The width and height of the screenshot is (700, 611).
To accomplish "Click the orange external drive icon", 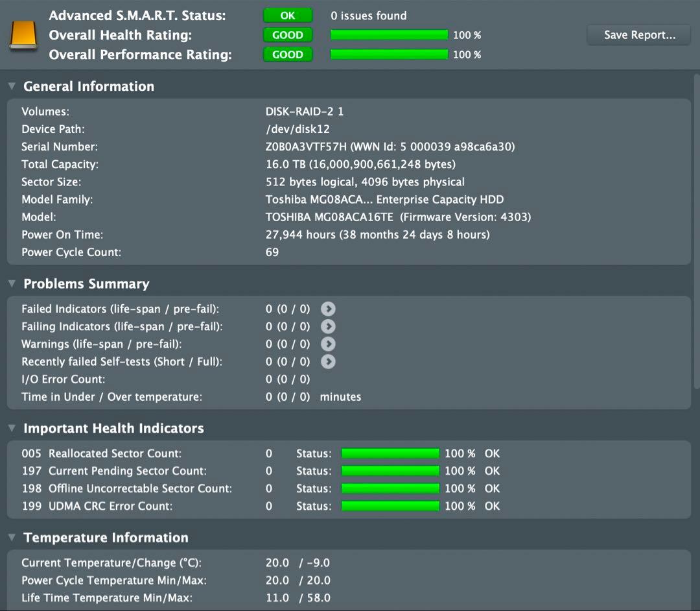I will 24,35.
